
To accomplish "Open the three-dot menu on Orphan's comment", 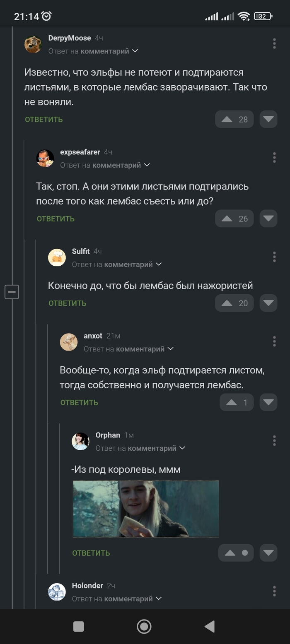I will [x=274, y=440].
